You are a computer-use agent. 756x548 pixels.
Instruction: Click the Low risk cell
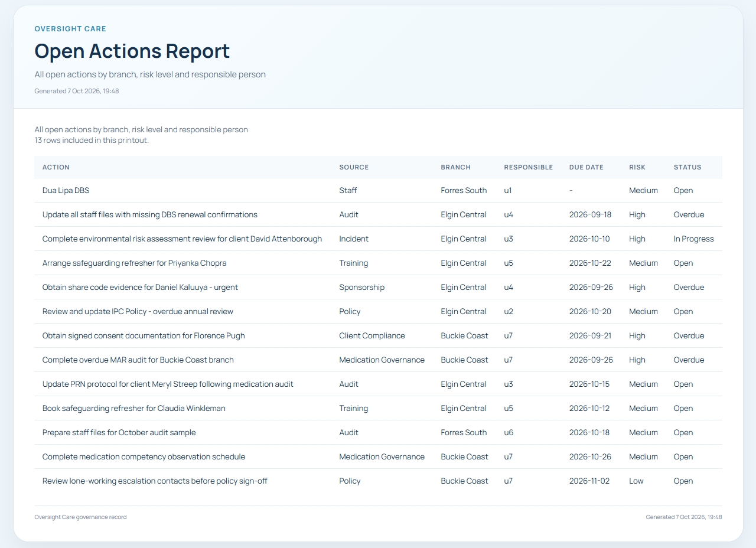tap(636, 481)
